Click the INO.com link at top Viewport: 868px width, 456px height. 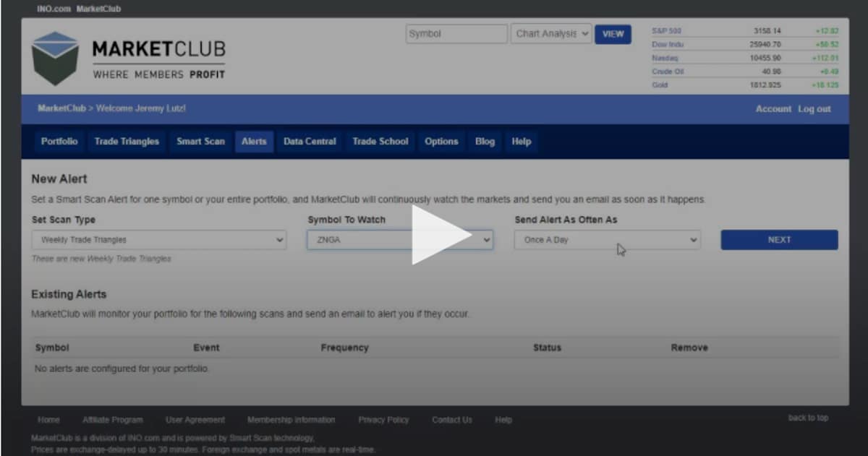tap(54, 9)
